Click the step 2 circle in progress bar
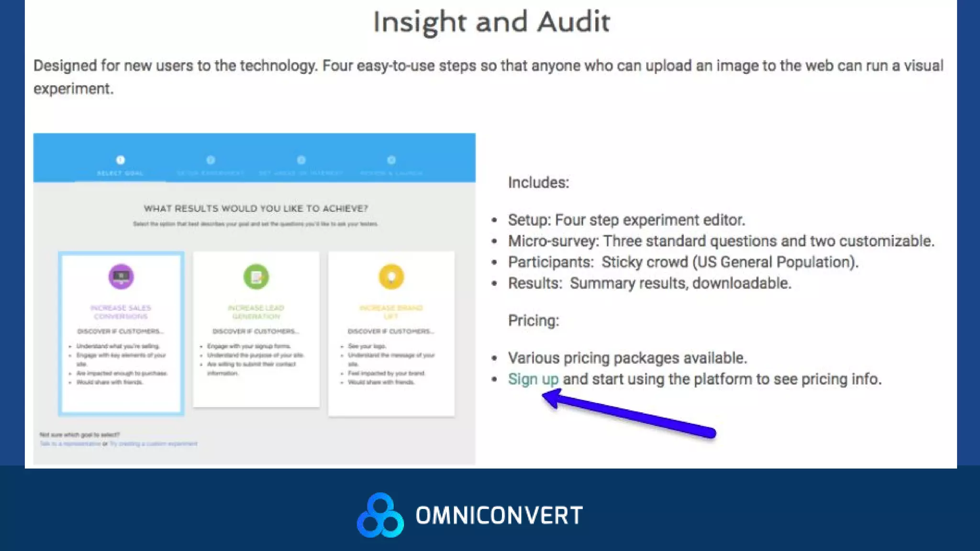Image resolution: width=980 pixels, height=551 pixels. coord(211,160)
